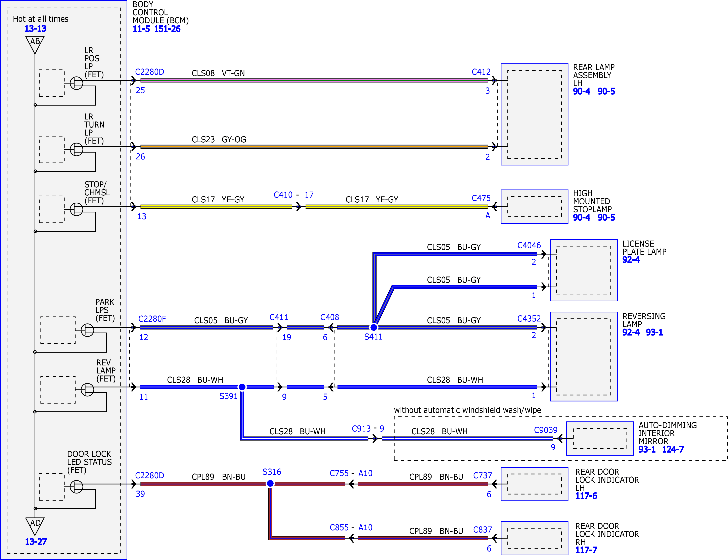This screenshot has width=728, height=560.
Task: Select the LR POS LP FET transistor symbol
Action: pos(76,83)
